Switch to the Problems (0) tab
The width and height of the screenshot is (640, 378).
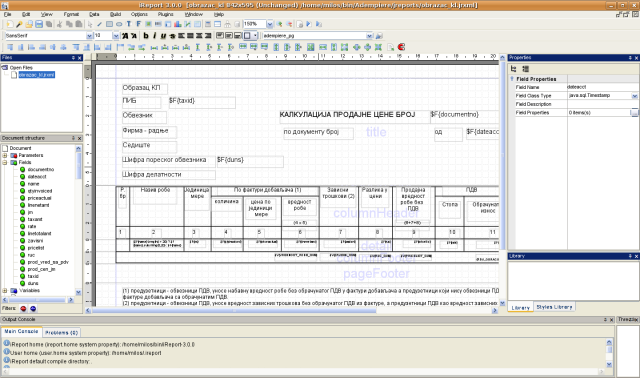coord(61,333)
